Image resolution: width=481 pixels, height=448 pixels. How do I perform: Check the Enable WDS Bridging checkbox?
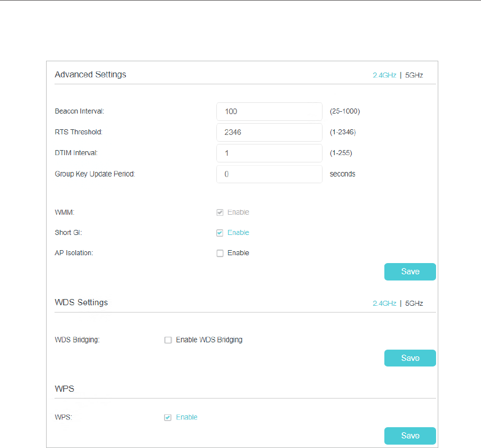click(168, 340)
